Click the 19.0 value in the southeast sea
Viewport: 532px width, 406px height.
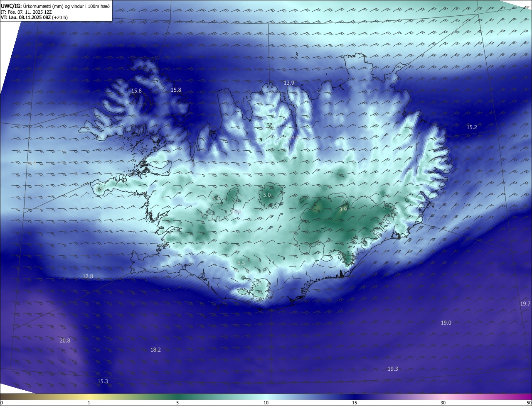[446, 323]
